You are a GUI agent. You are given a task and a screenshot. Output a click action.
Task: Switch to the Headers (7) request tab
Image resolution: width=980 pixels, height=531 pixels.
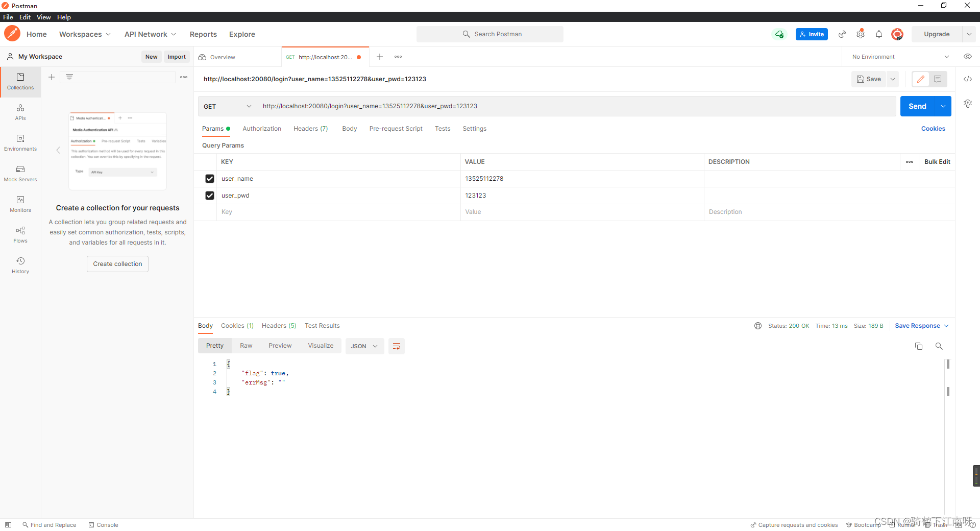(x=311, y=129)
